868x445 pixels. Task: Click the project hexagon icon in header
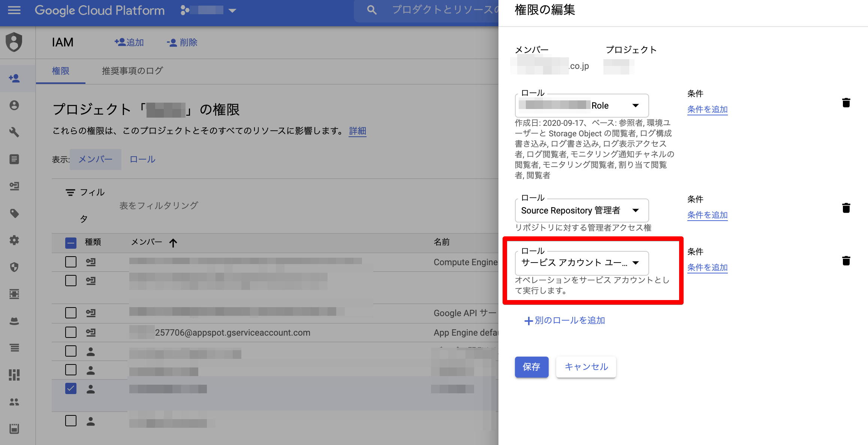tap(184, 10)
